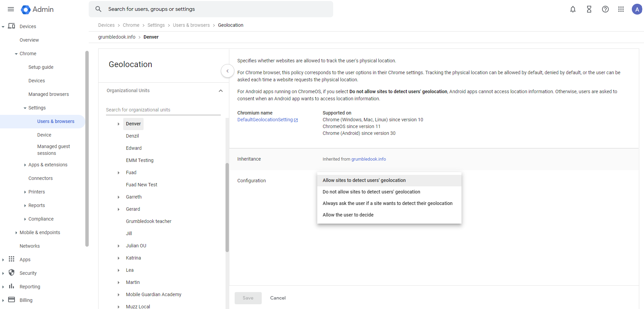Screen dimensions: 644x309
Task: Open Setup guide
Action: pyautogui.click(x=41, y=67)
